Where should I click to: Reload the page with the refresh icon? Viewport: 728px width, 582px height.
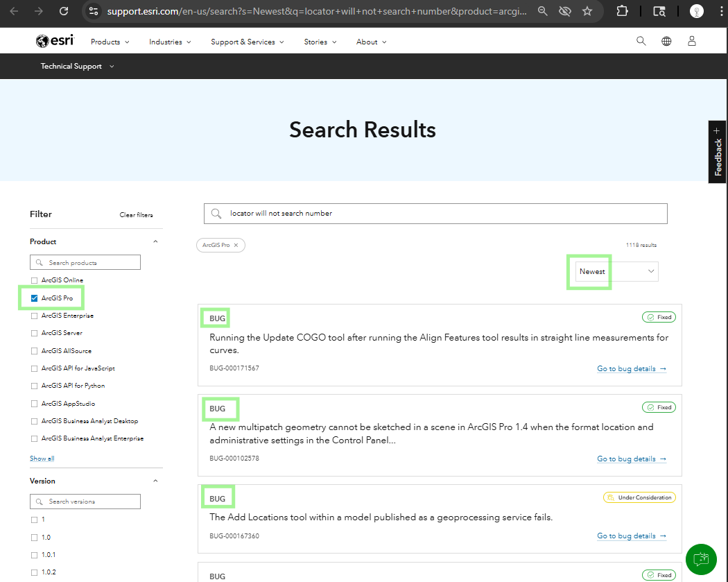pos(64,11)
